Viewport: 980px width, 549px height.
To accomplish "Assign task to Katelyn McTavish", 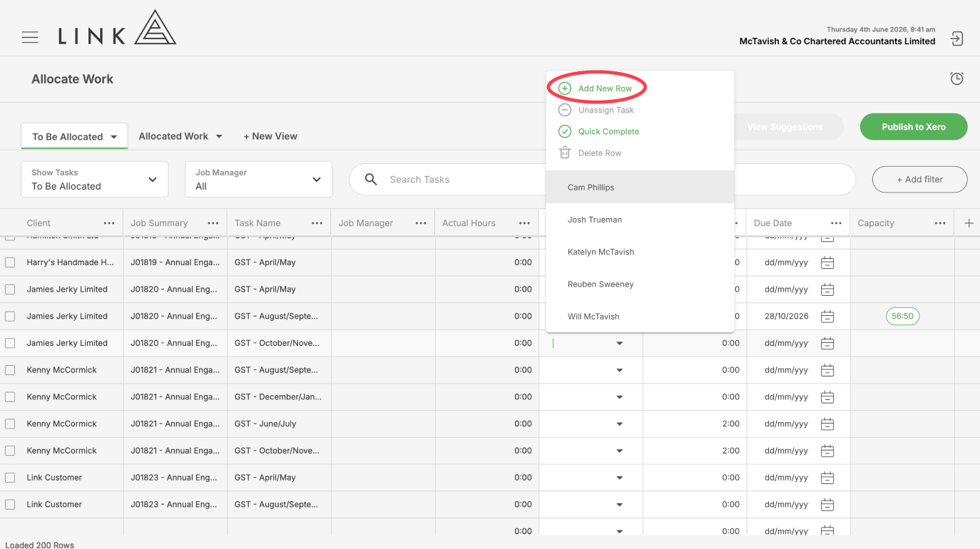I will coord(640,252).
